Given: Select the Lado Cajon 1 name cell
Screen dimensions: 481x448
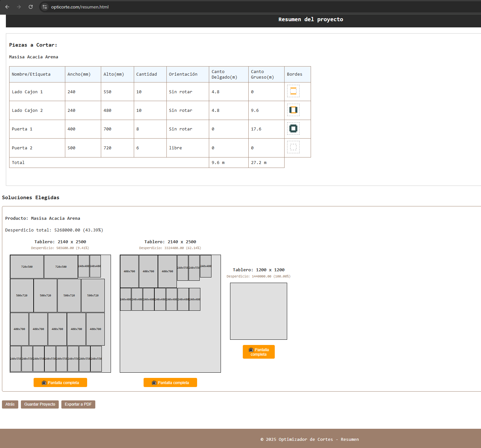Looking at the screenshot, I should point(37,92).
